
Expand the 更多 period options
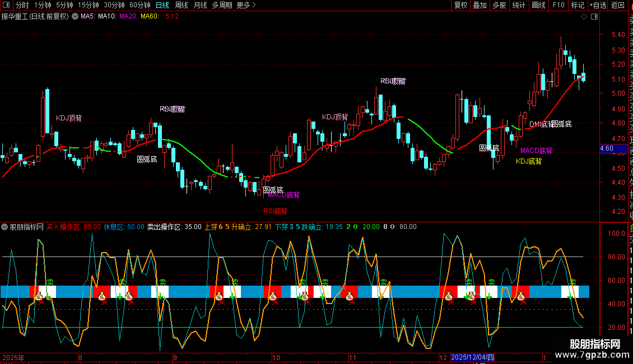(246, 5)
